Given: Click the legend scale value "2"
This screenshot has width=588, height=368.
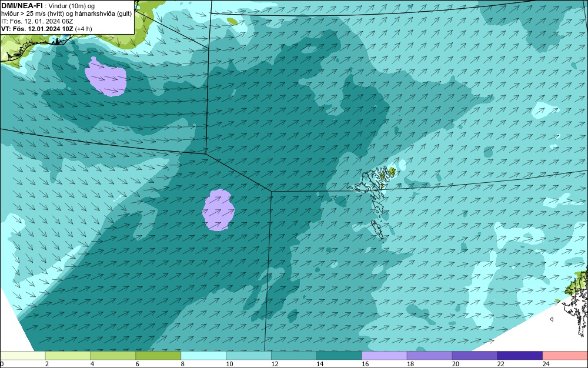Looking at the screenshot, I should [x=47, y=364].
